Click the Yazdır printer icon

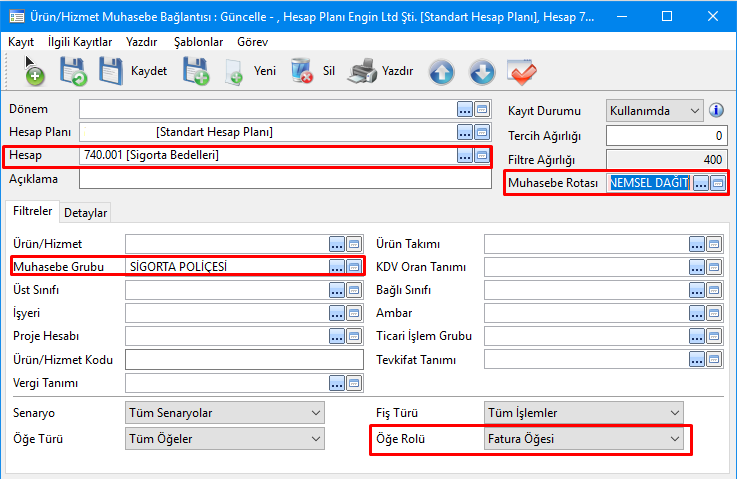pyautogui.click(x=366, y=72)
